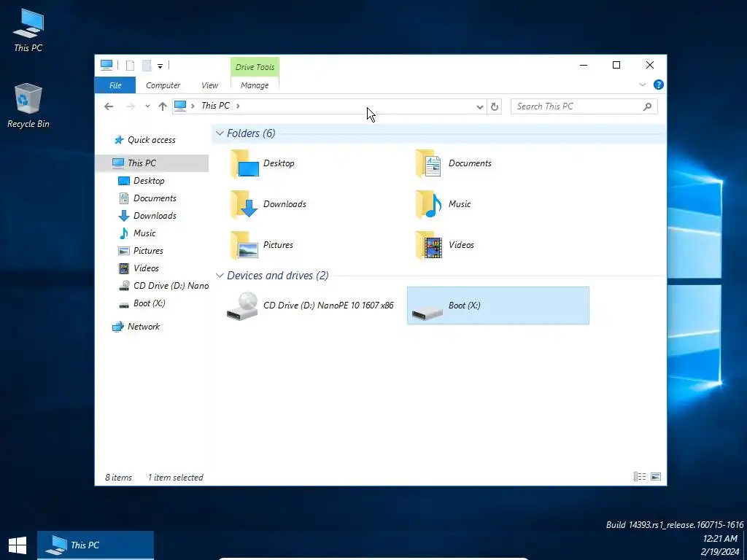This screenshot has width=747, height=560.
Task: Open the View ribbon tab
Action: pyautogui.click(x=209, y=85)
